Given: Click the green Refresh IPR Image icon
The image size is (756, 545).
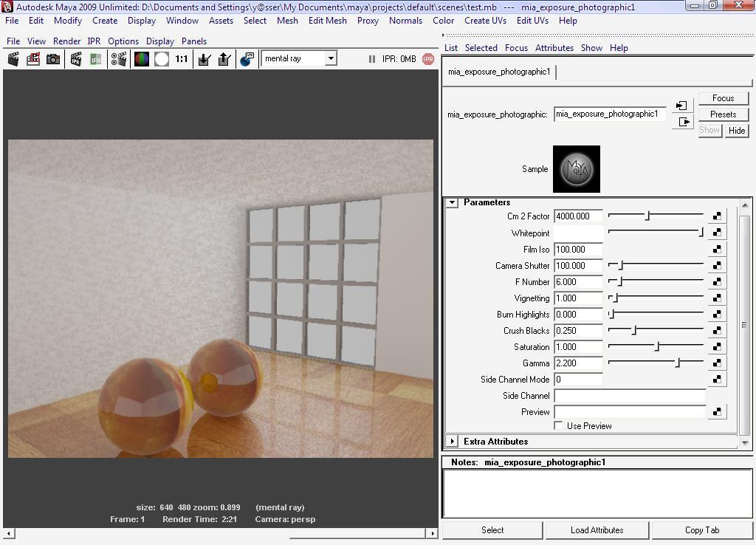Looking at the screenshot, I should point(96,59).
